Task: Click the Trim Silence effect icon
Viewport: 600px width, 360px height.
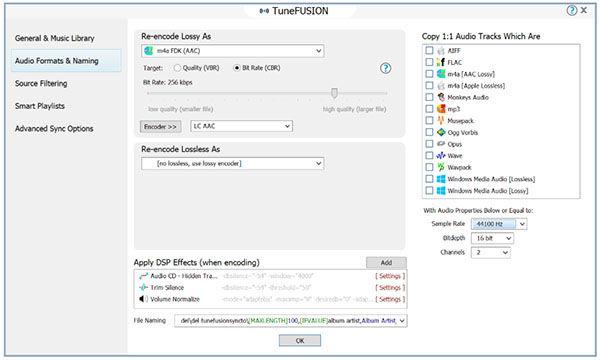Action: pos(143,287)
